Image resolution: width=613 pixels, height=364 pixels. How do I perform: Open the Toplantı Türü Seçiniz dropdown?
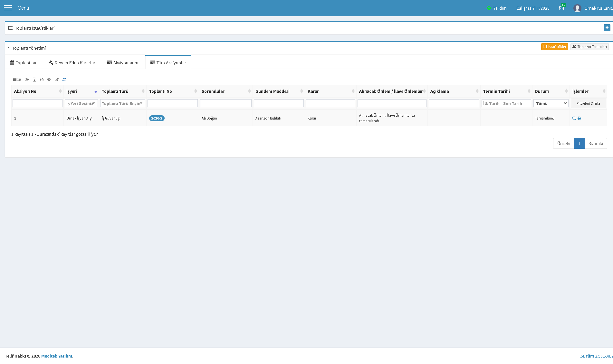point(122,103)
